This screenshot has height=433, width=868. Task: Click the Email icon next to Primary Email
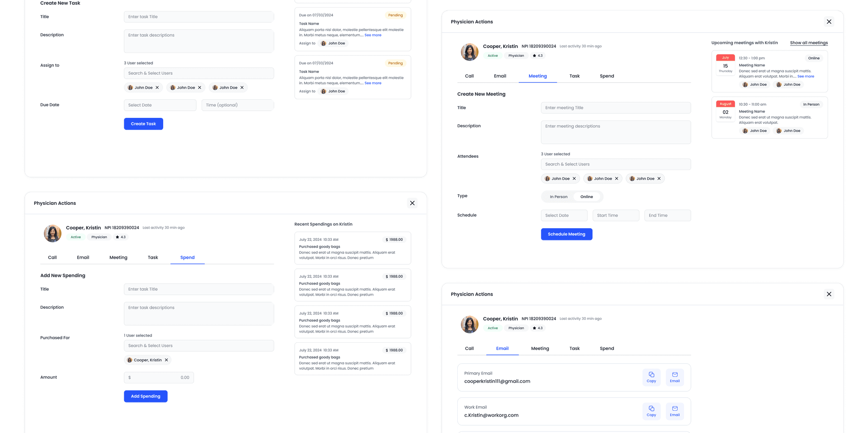tap(675, 377)
